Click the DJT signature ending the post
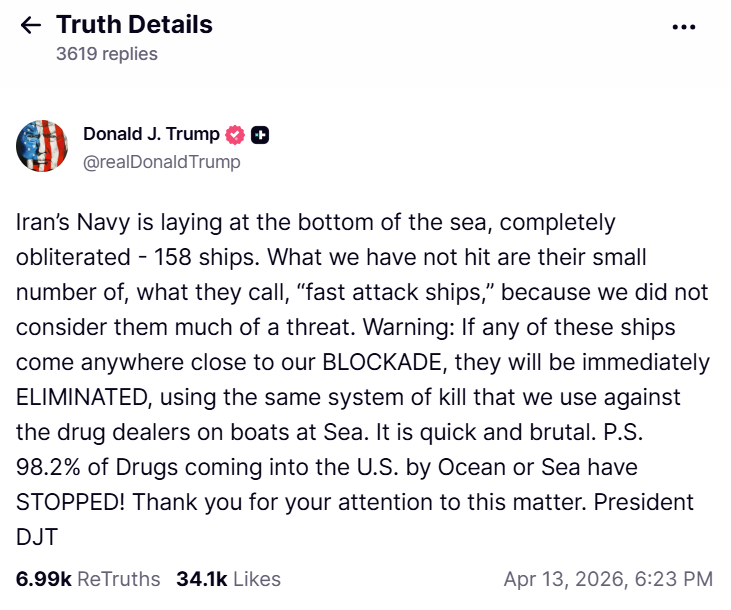This screenshot has width=731, height=610. 37,537
